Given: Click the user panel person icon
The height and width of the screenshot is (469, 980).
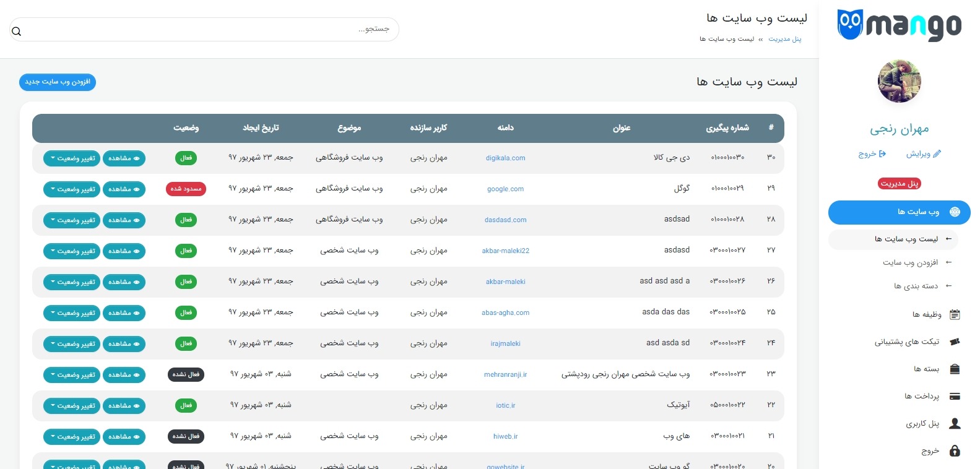Looking at the screenshot, I should pyautogui.click(x=955, y=424).
